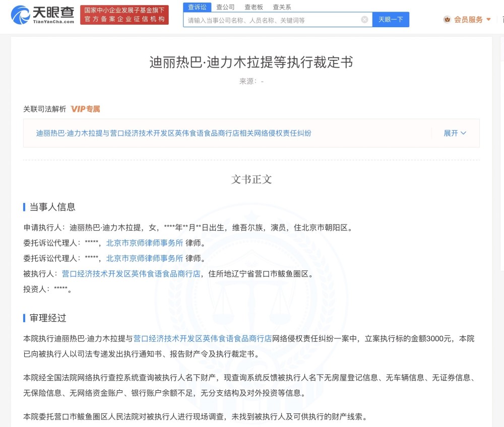504x427 pixels.
Task: Click the VIP专属 badge
Action: pyautogui.click(x=85, y=109)
